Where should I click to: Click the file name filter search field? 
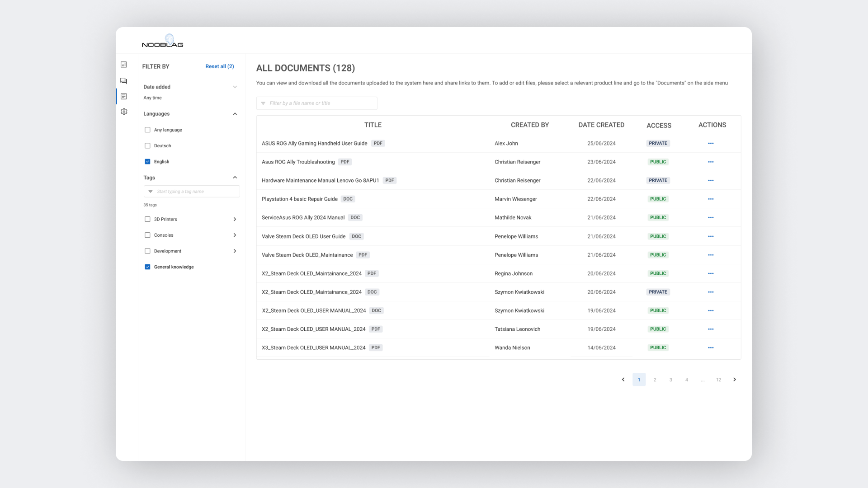321,103
